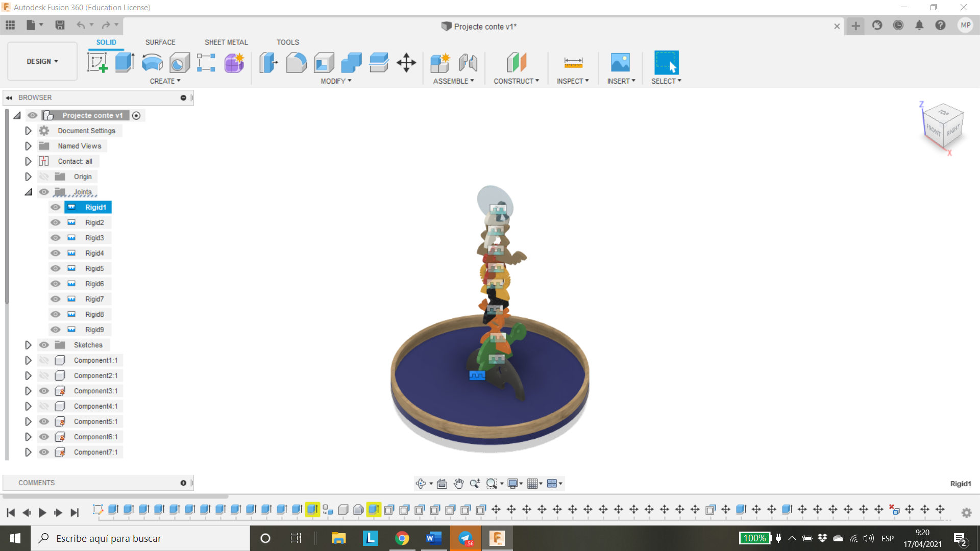980x551 pixels.
Task: Expand Component3:1 in browser tree
Action: [x=27, y=390]
